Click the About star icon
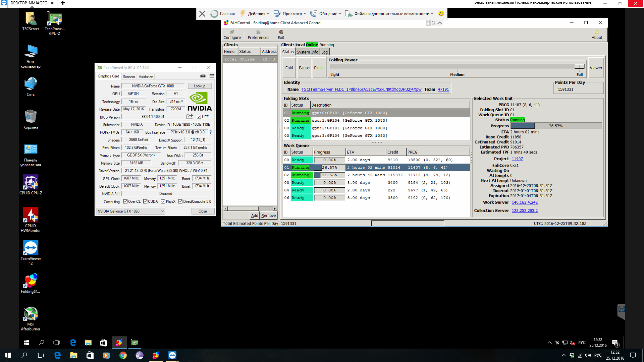Screen dimensions: 644x362 (597, 32)
